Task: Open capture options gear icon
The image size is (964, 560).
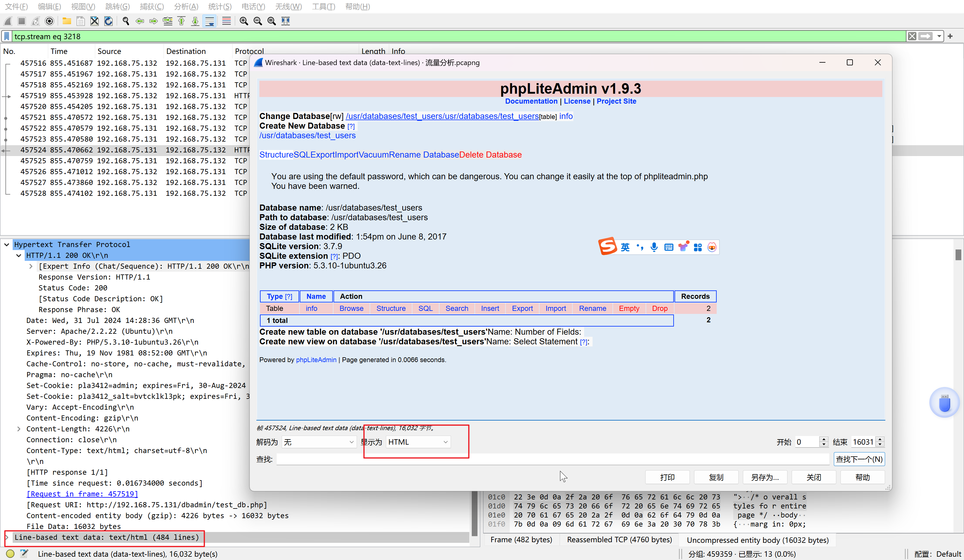Action: click(49, 21)
